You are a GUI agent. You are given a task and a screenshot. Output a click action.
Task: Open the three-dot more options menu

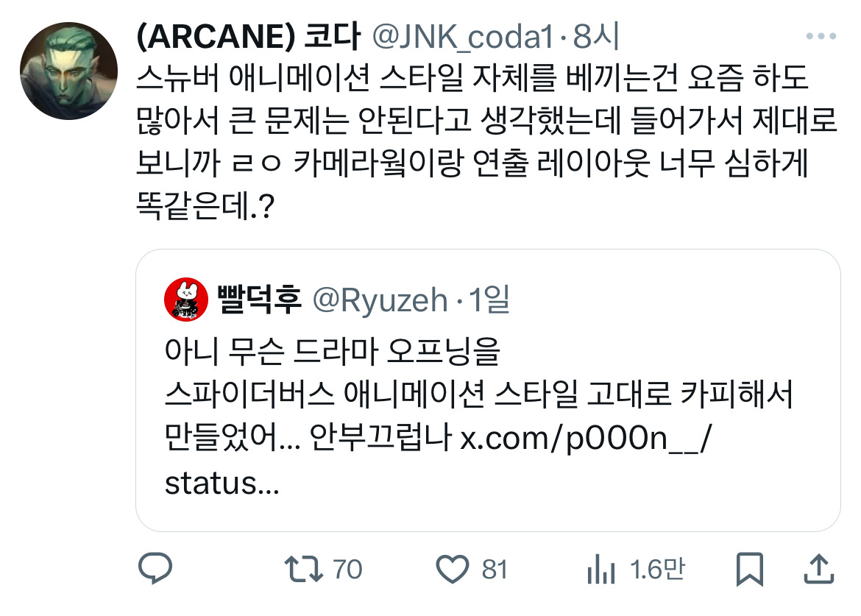coord(821,36)
